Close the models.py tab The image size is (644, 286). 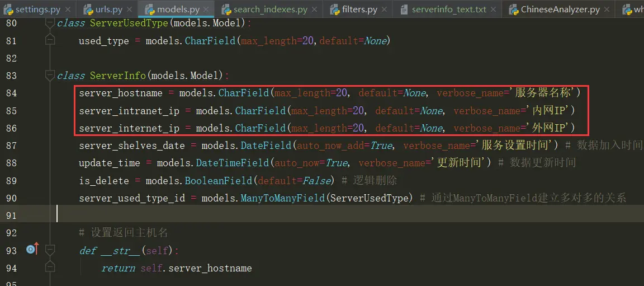206,9
